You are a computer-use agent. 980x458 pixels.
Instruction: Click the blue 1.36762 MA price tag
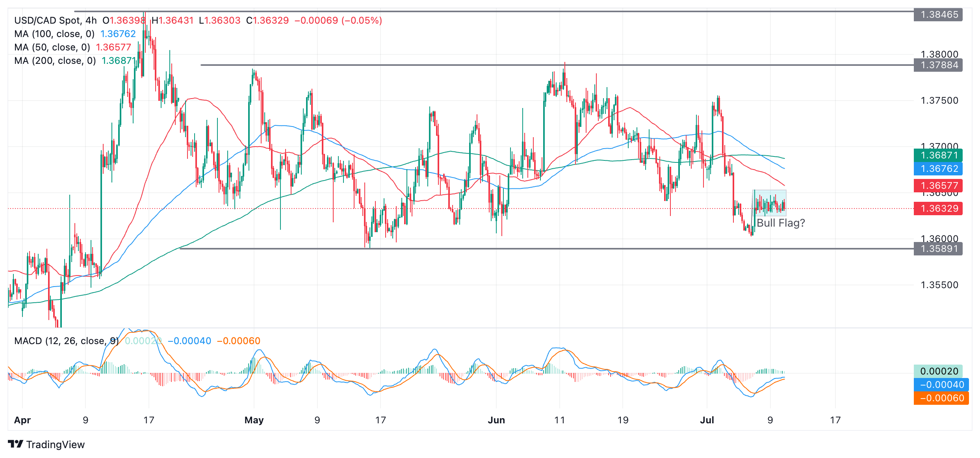point(939,169)
